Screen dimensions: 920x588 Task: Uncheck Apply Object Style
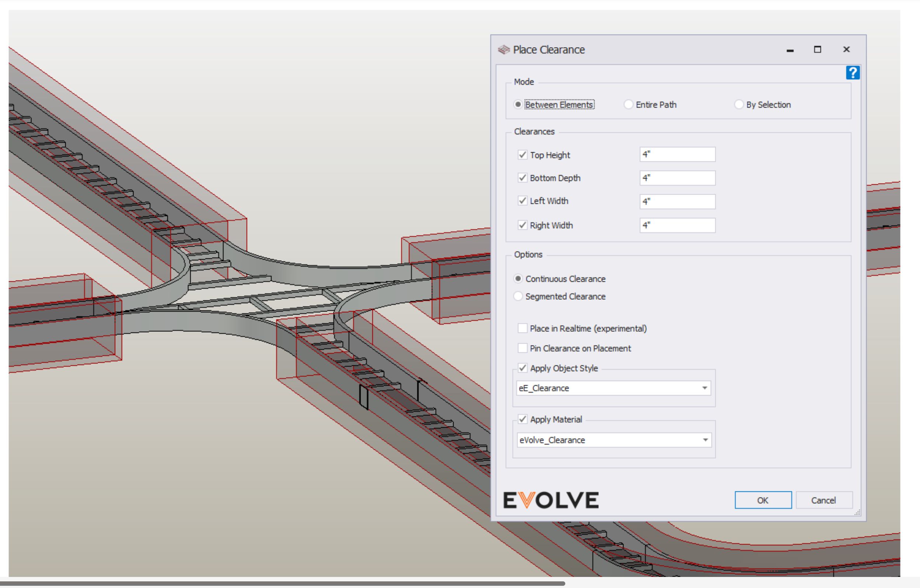pyautogui.click(x=523, y=368)
